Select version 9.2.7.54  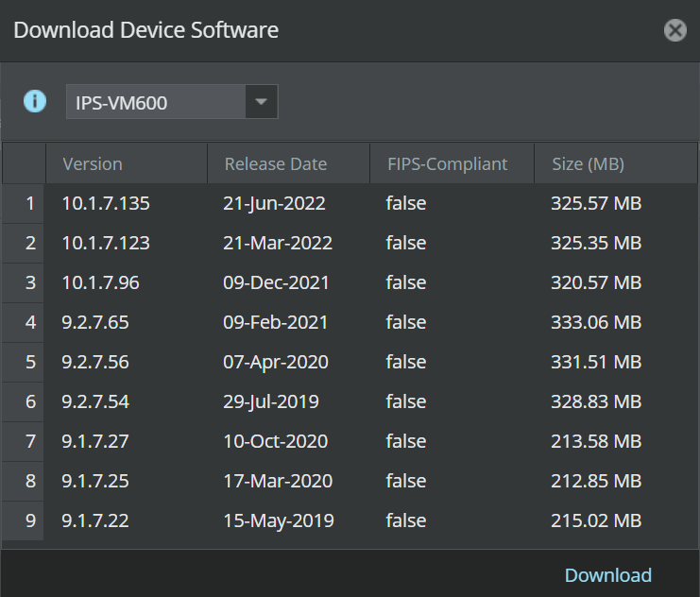coord(95,401)
